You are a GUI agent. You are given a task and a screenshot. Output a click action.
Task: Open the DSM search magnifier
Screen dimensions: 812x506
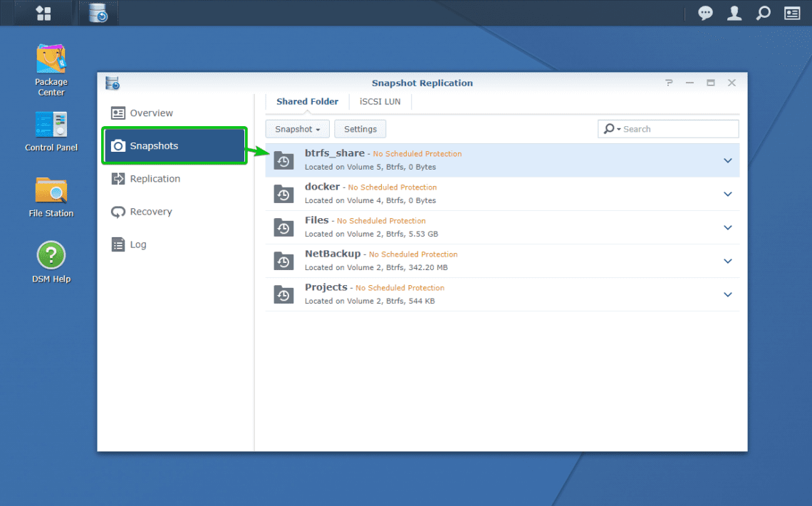coord(763,13)
